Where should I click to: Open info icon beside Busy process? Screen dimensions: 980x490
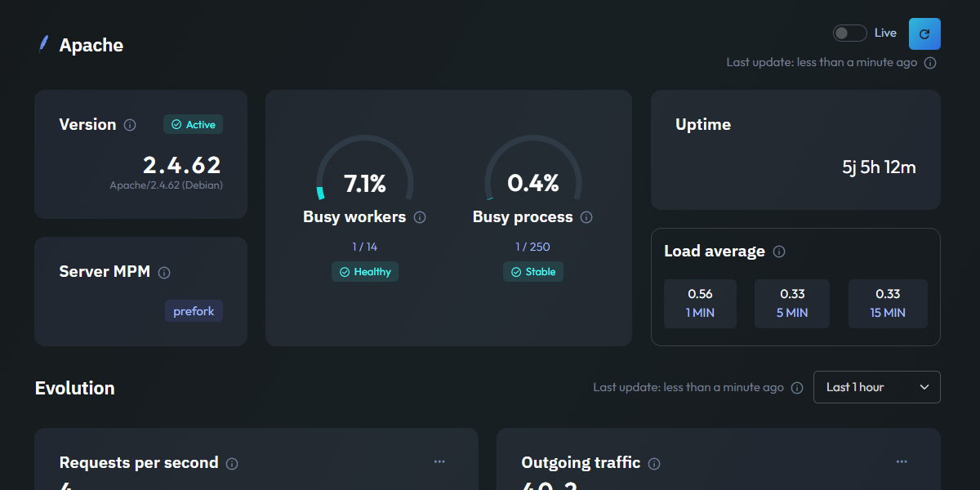pos(586,217)
